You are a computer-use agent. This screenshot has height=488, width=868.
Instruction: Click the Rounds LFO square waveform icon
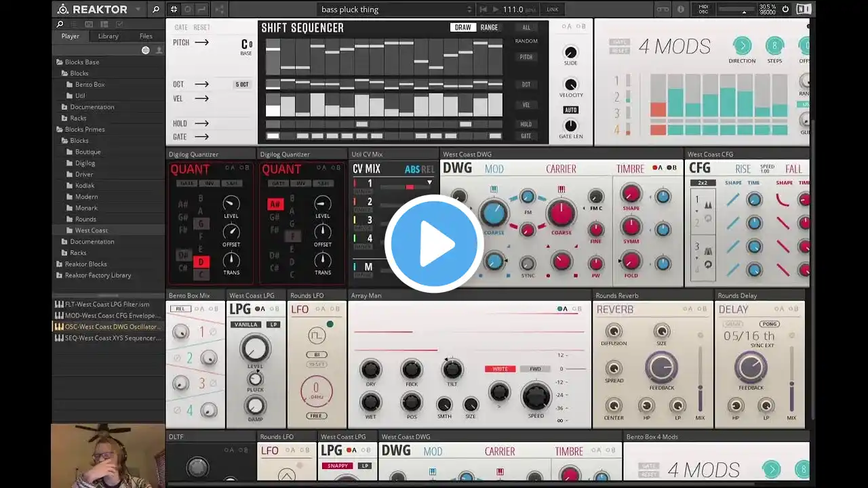[315, 336]
